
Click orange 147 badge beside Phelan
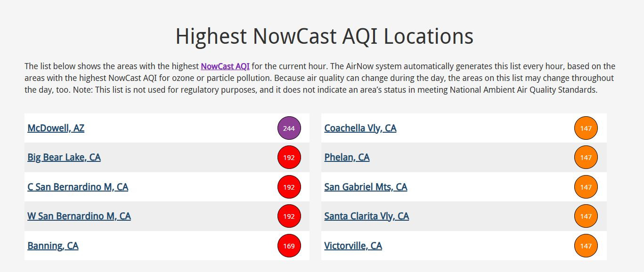point(586,158)
